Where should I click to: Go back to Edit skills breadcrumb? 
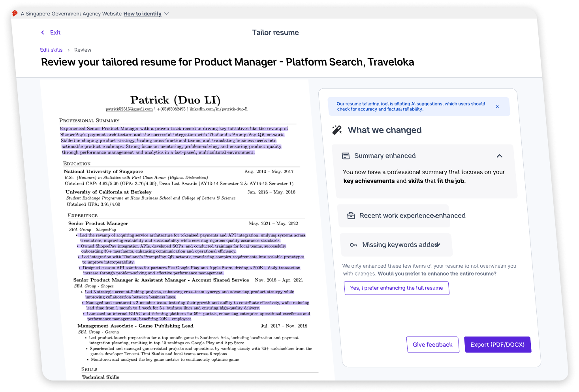(x=51, y=50)
